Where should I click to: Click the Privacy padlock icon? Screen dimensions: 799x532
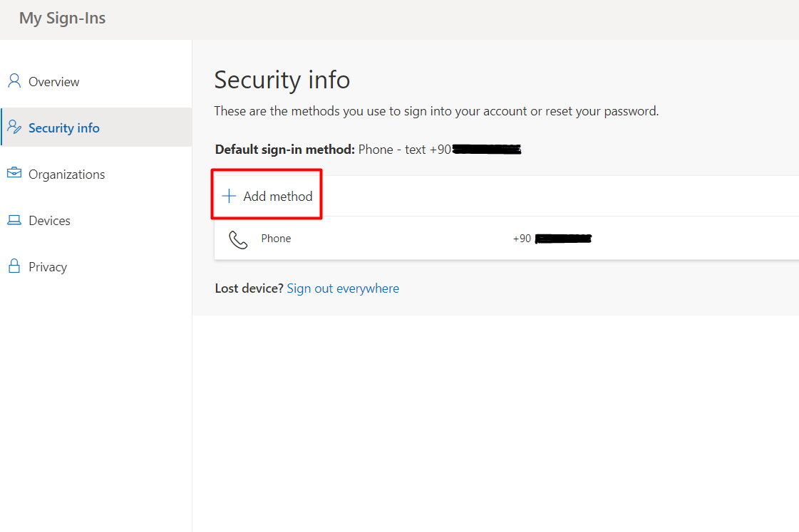[14, 266]
